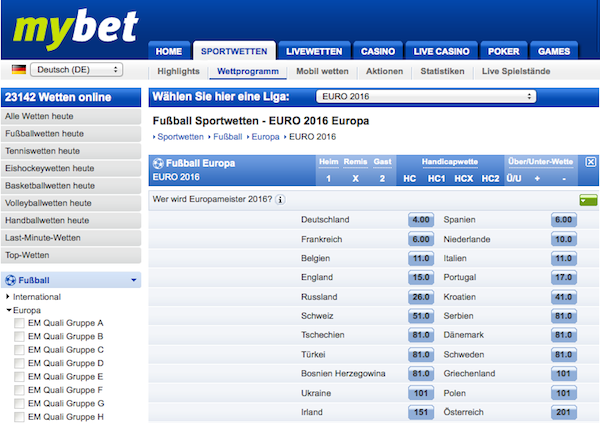This screenshot has width=600, height=423.
Task: Open the GAMES tab
Action: [x=554, y=51]
